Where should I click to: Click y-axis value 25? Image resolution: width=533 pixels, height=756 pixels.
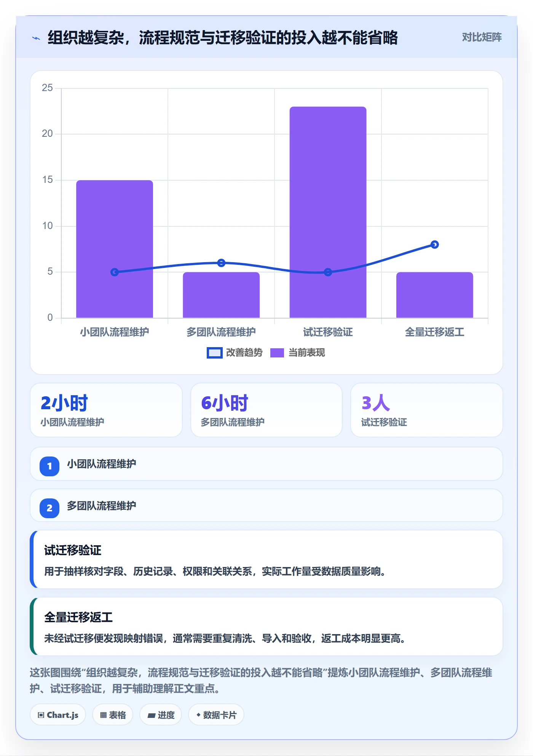pos(47,88)
